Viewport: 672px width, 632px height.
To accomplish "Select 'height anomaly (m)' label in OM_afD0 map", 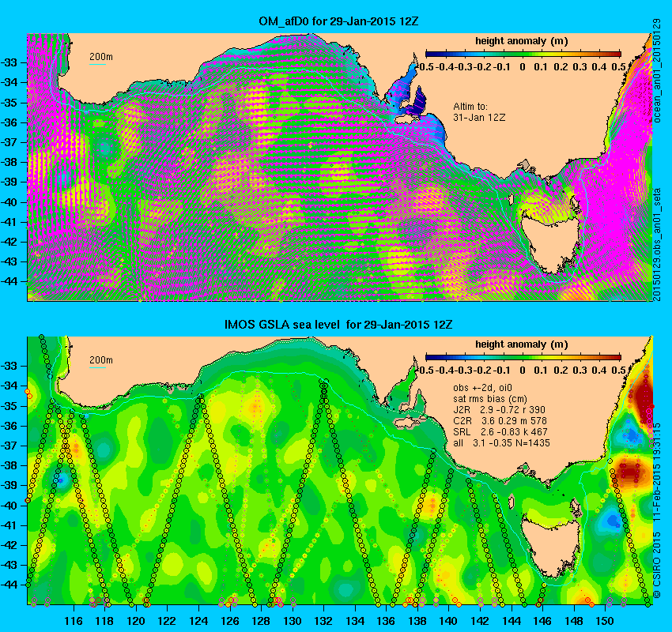I will [x=522, y=41].
